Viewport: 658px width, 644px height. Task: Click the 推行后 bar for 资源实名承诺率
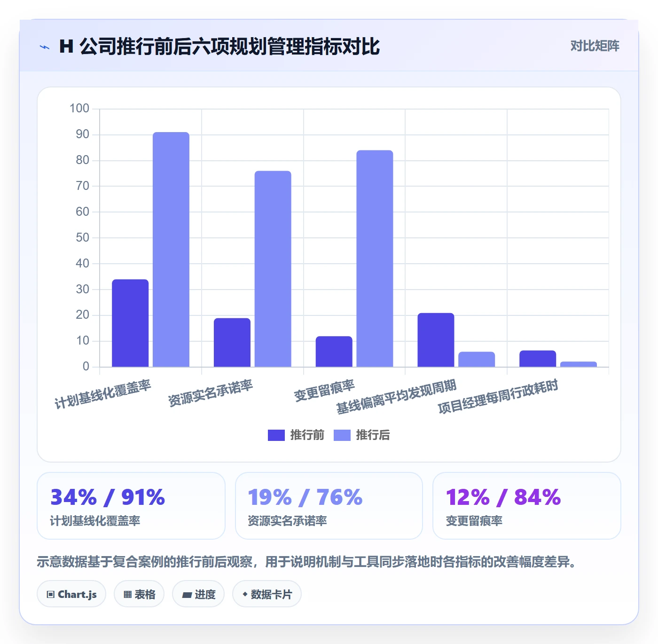click(273, 269)
